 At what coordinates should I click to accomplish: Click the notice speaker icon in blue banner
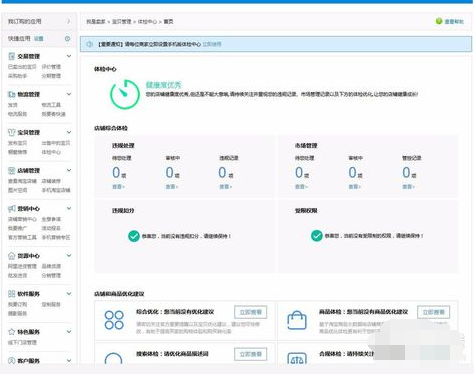click(90, 44)
